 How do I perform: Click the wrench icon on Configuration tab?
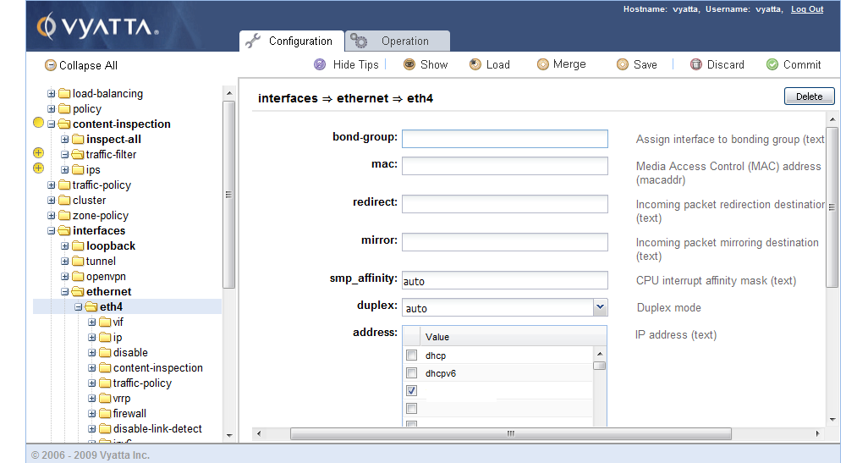tap(253, 41)
